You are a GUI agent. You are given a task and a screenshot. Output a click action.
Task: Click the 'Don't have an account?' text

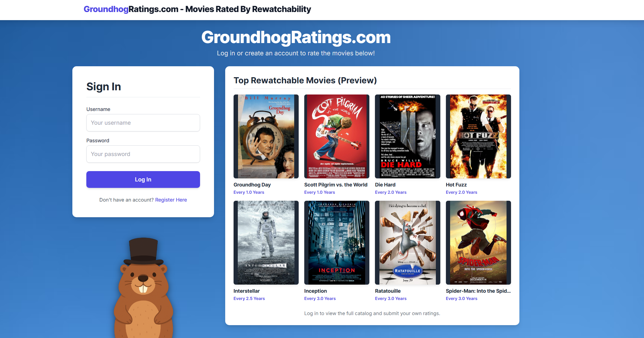click(x=127, y=200)
